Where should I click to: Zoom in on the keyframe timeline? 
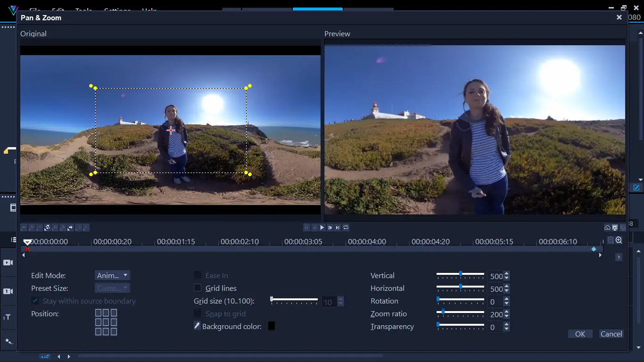pyautogui.click(x=619, y=240)
